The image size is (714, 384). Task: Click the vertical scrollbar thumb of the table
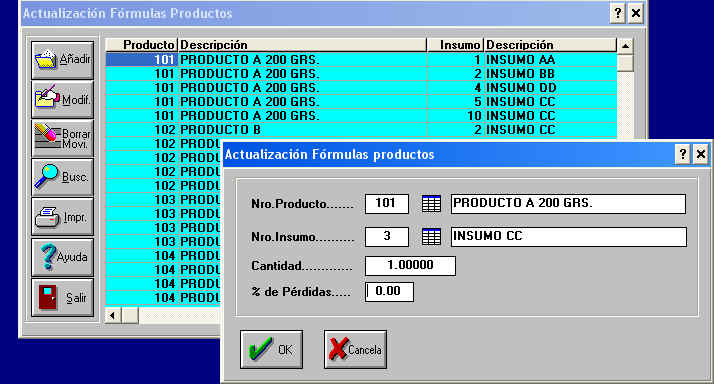tap(625, 62)
